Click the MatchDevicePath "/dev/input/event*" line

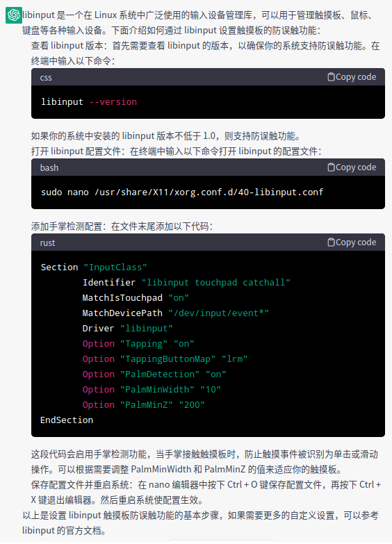[x=175, y=313]
